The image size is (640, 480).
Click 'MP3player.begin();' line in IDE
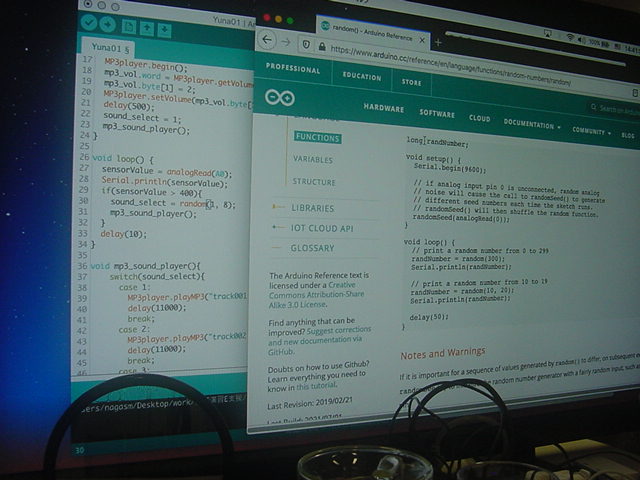tap(146, 64)
